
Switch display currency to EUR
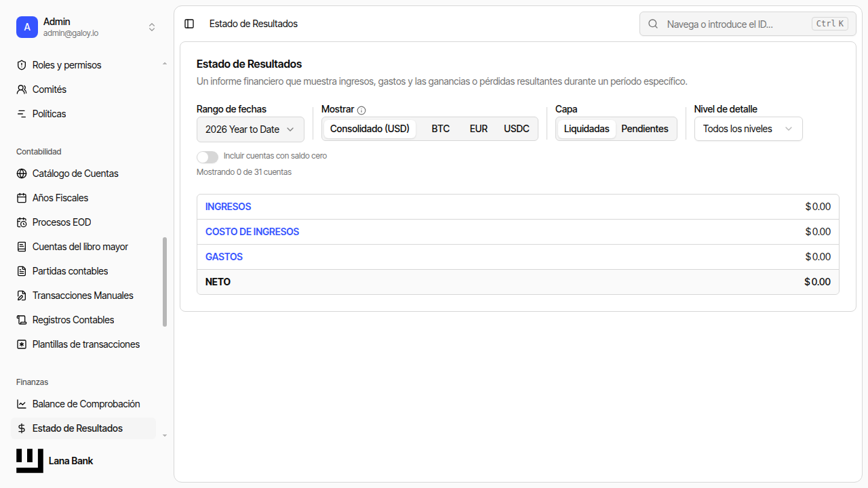click(479, 129)
